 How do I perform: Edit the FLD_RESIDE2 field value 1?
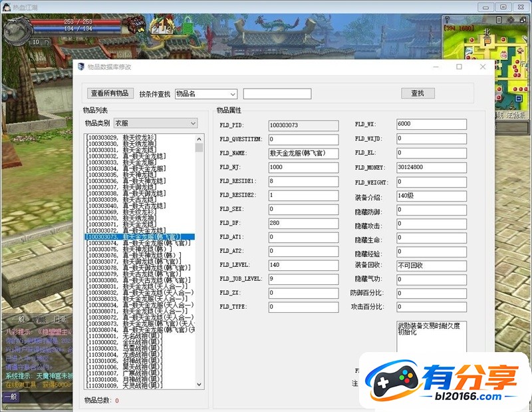click(303, 195)
